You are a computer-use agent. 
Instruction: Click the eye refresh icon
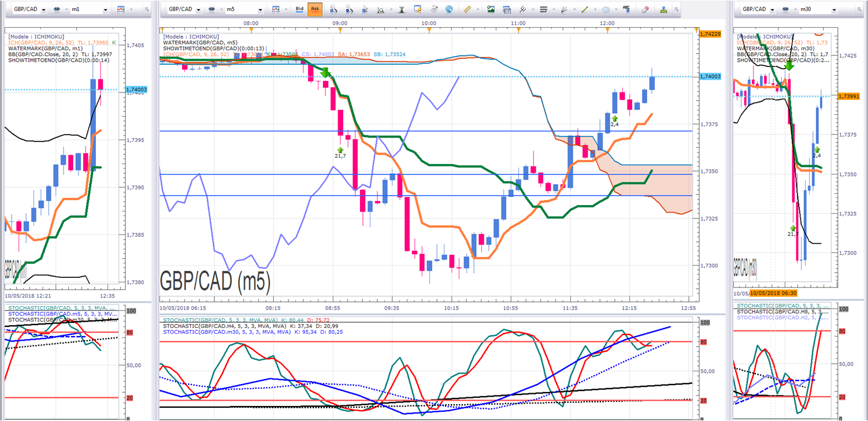pos(434,9)
